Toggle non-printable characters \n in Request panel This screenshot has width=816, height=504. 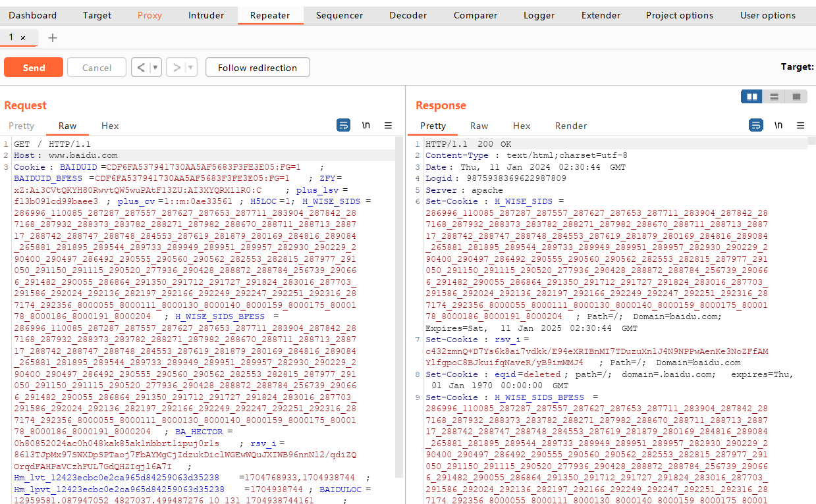(366, 125)
